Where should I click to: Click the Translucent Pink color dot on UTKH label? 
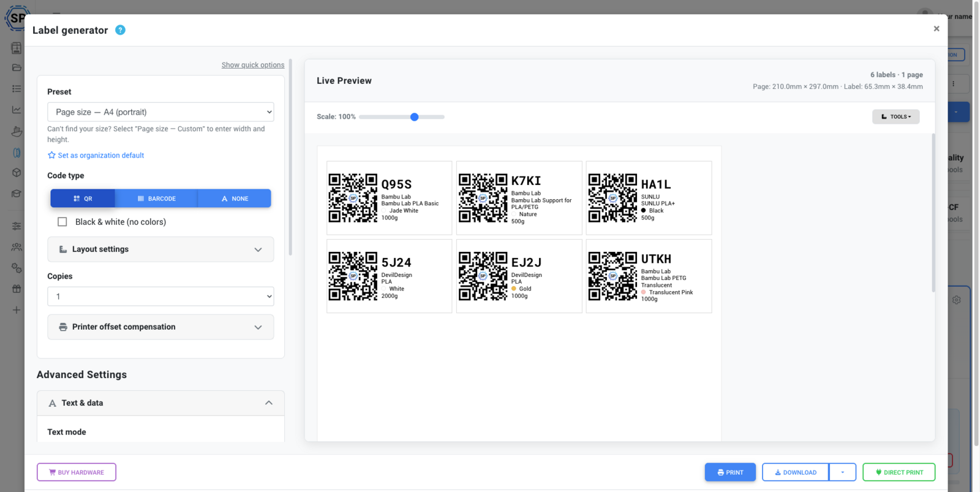point(644,292)
